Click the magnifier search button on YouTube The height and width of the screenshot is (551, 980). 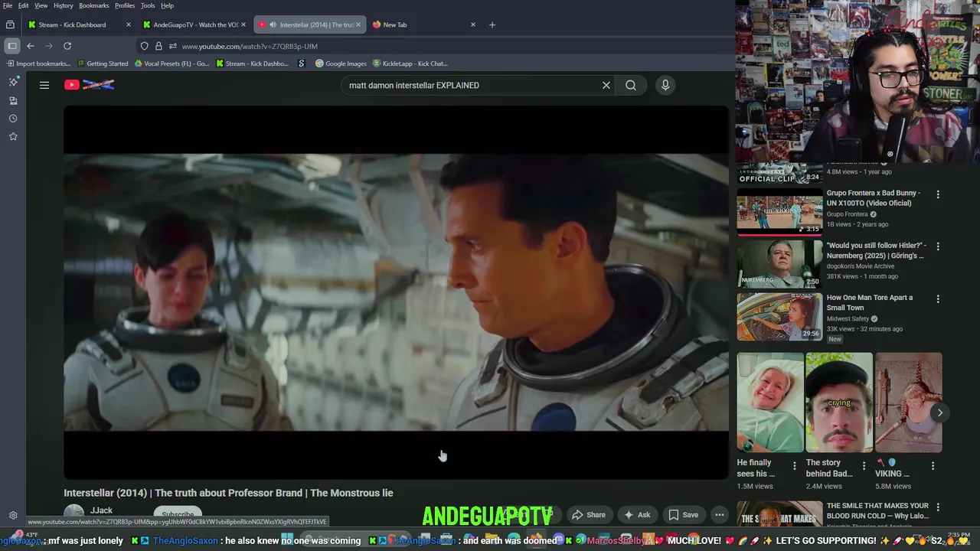pyautogui.click(x=631, y=85)
